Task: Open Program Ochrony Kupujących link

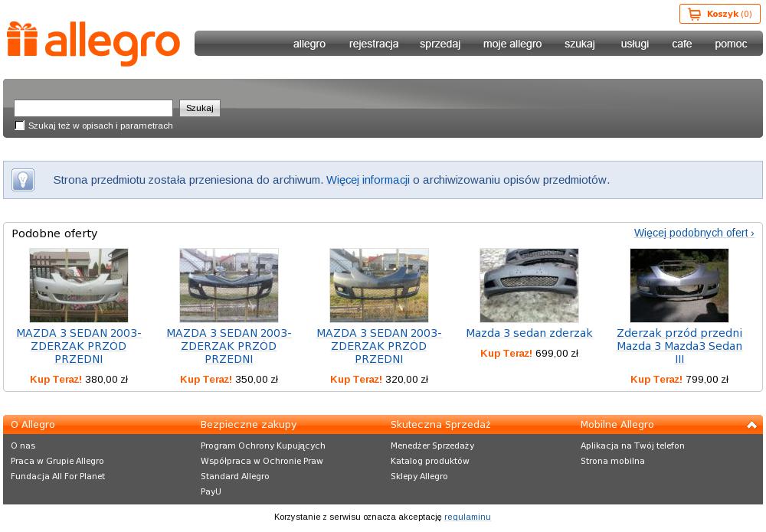Action: (x=263, y=446)
